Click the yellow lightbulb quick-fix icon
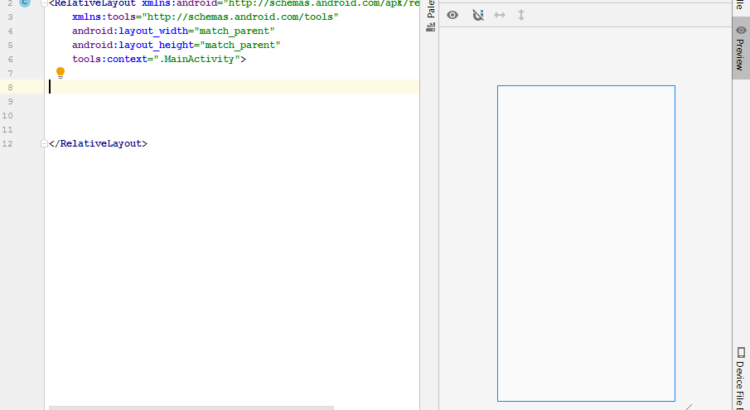Viewport: 750px width, 410px height. click(x=60, y=73)
